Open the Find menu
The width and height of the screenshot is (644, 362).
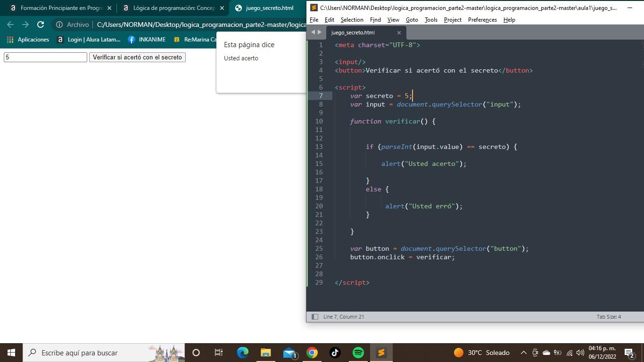[x=375, y=20]
